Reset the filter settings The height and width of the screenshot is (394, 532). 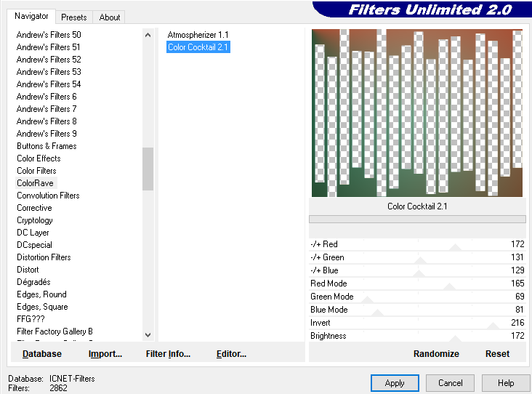coord(497,354)
